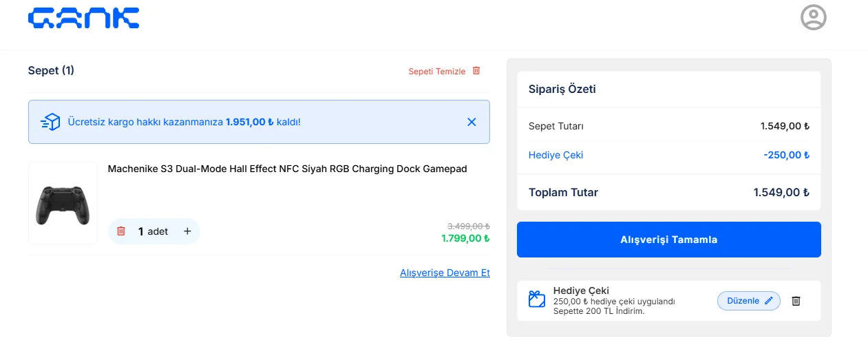This screenshot has height=358, width=868.
Task: Delete the applied Hediye Çeki voucher
Action: [796, 301]
